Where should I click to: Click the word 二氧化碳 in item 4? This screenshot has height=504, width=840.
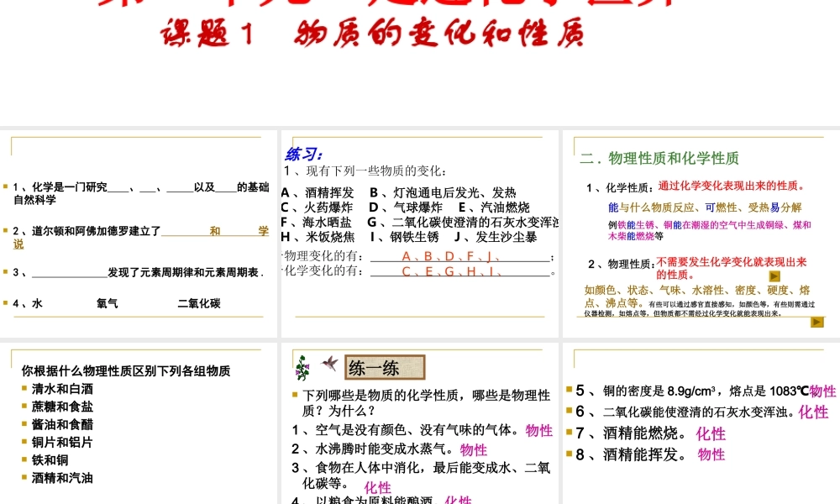click(x=199, y=303)
